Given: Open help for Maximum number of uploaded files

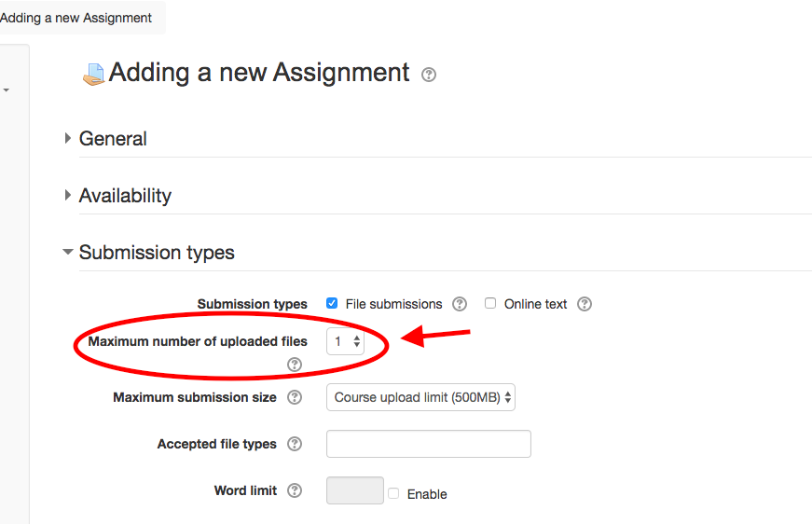Looking at the screenshot, I should click(295, 365).
